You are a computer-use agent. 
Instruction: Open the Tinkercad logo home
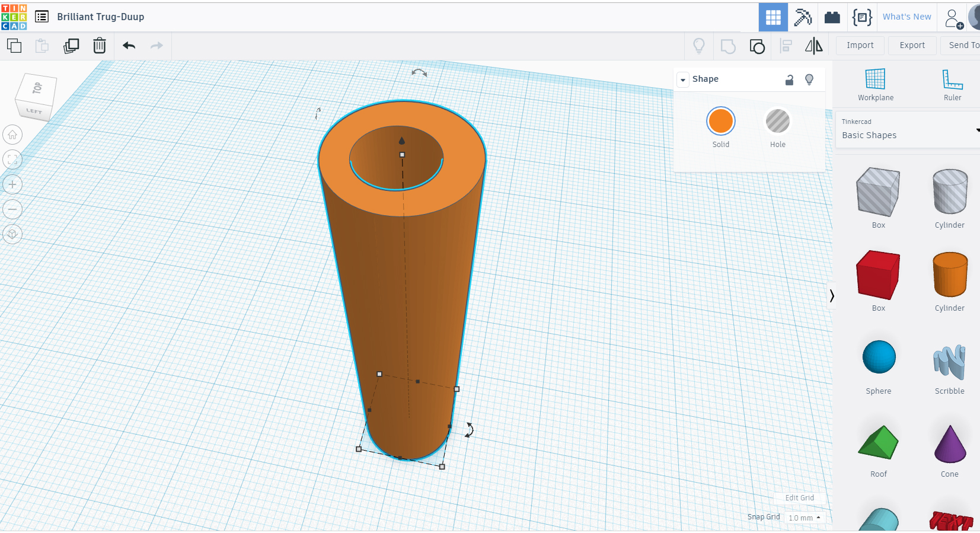[14, 17]
